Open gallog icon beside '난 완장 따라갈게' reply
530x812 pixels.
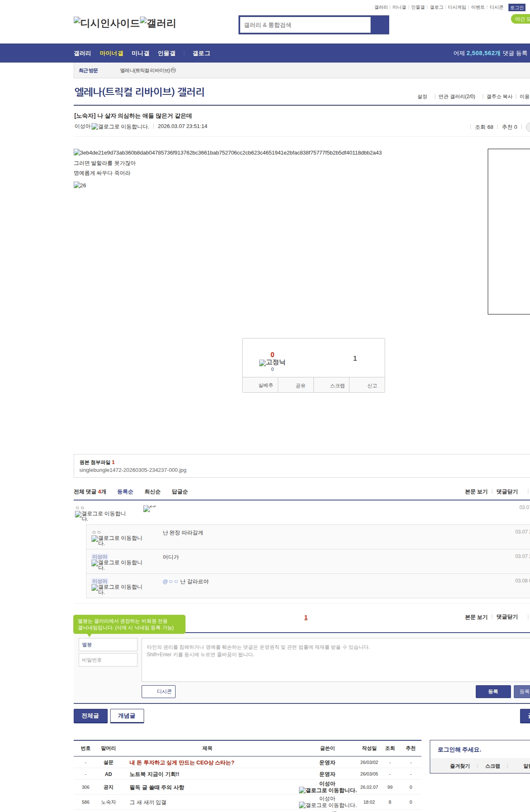point(117,540)
